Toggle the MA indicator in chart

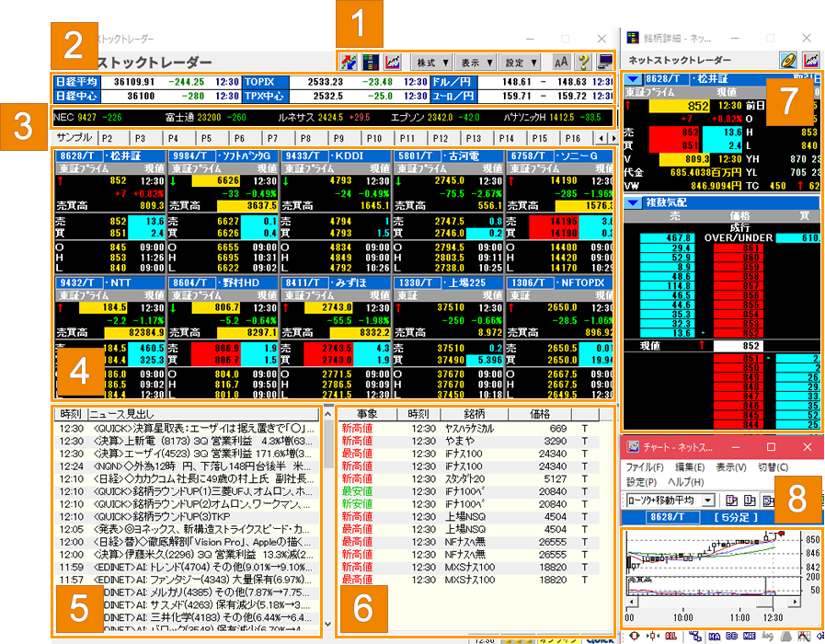tap(714, 636)
